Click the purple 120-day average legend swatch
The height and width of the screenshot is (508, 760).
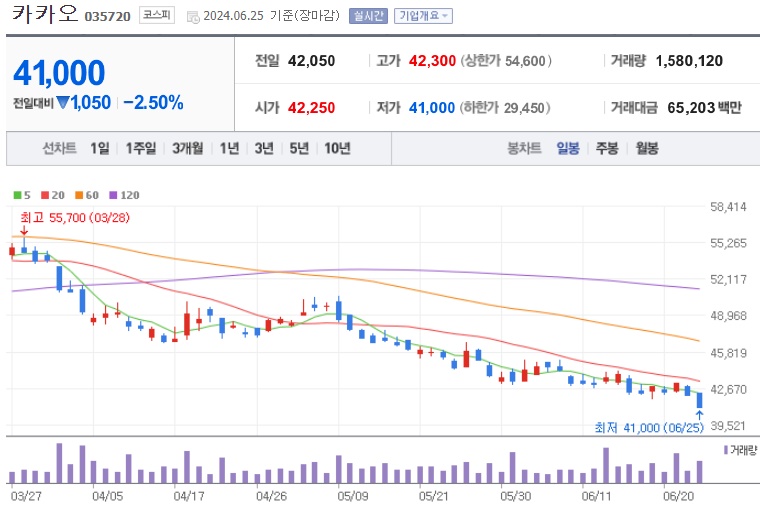click(x=113, y=195)
